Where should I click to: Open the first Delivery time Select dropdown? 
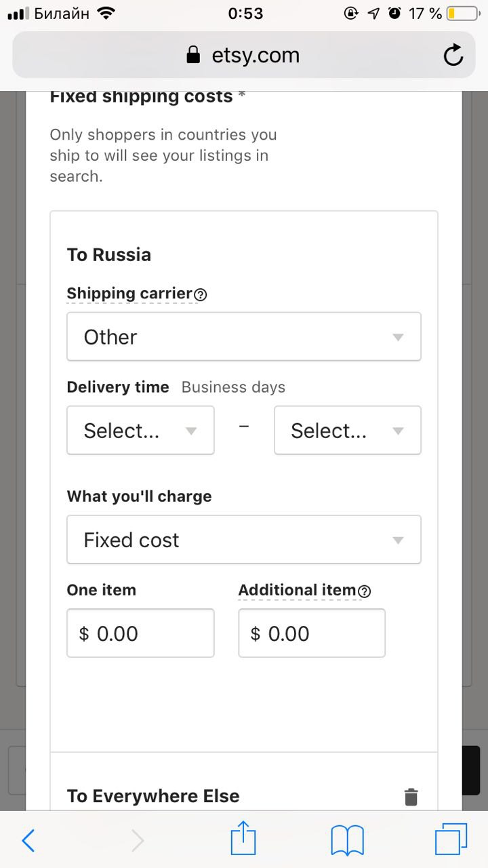[140, 430]
